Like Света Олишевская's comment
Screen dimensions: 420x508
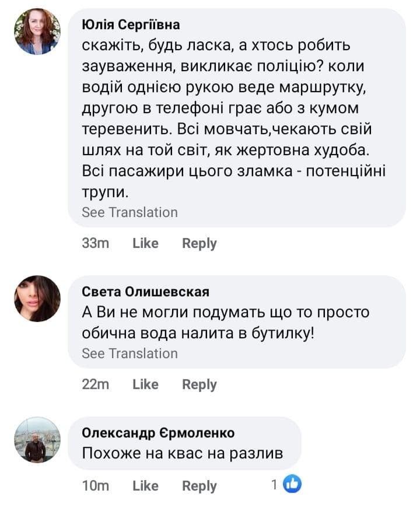[x=145, y=384]
